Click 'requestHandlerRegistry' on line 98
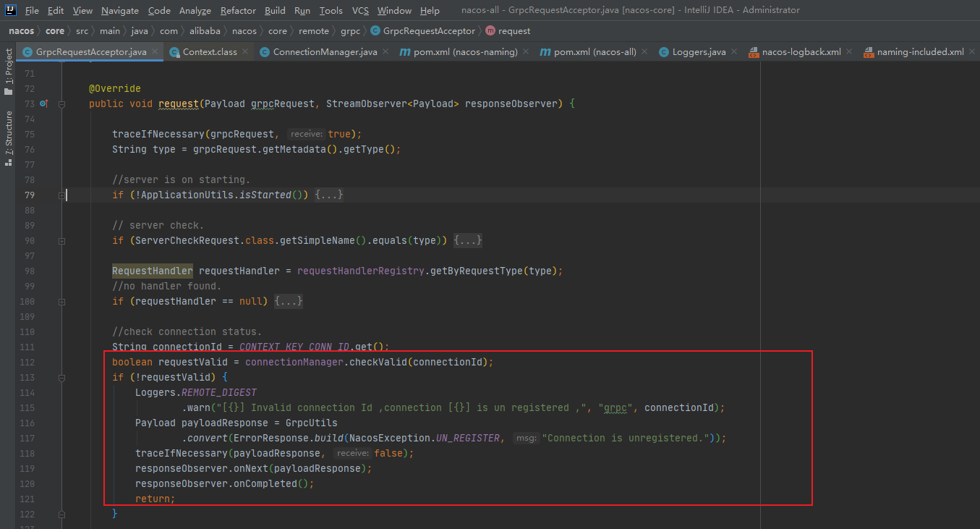 point(361,271)
